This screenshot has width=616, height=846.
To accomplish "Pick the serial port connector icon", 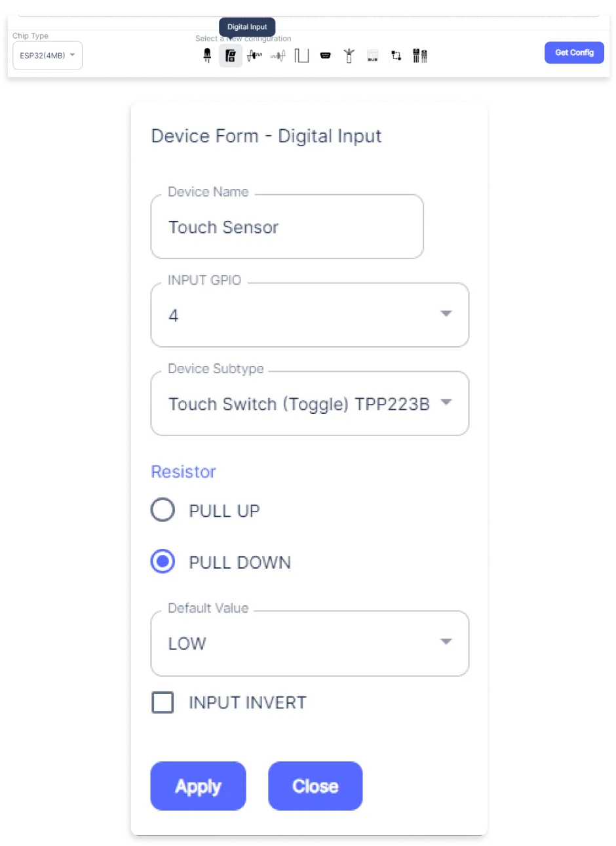I will [x=325, y=56].
